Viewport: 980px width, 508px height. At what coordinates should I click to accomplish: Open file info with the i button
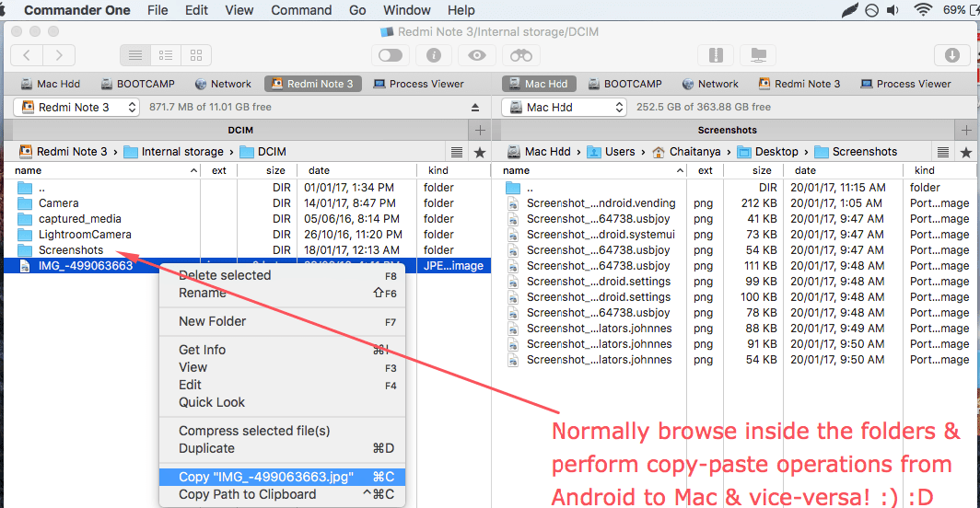pyautogui.click(x=434, y=55)
